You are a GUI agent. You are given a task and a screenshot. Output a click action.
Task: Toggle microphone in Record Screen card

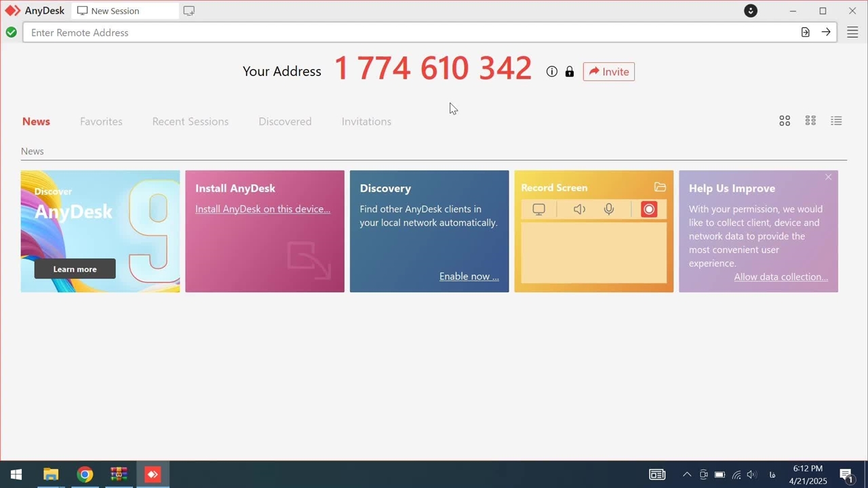(609, 209)
